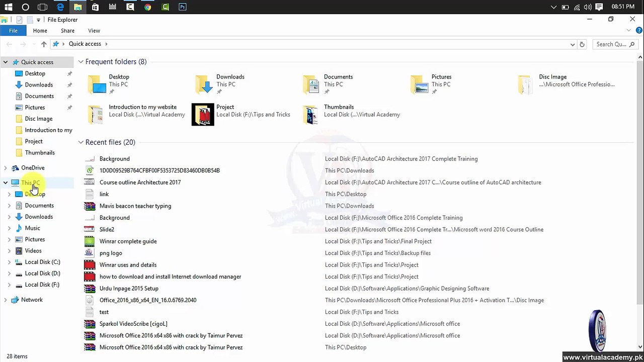Viewport: 644px width, 362px height.
Task: Click the taskbar clock showing 08:51 PM
Action: (623, 7)
